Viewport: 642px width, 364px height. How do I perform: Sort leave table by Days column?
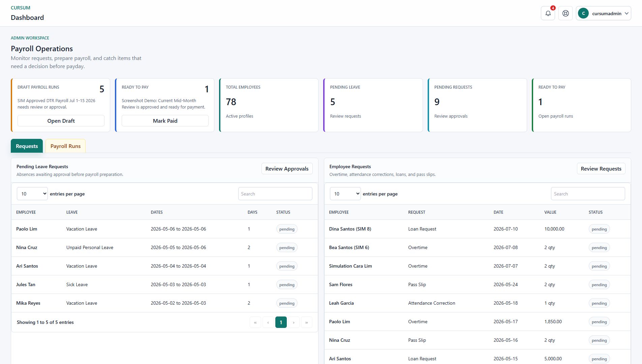pyautogui.click(x=252, y=212)
